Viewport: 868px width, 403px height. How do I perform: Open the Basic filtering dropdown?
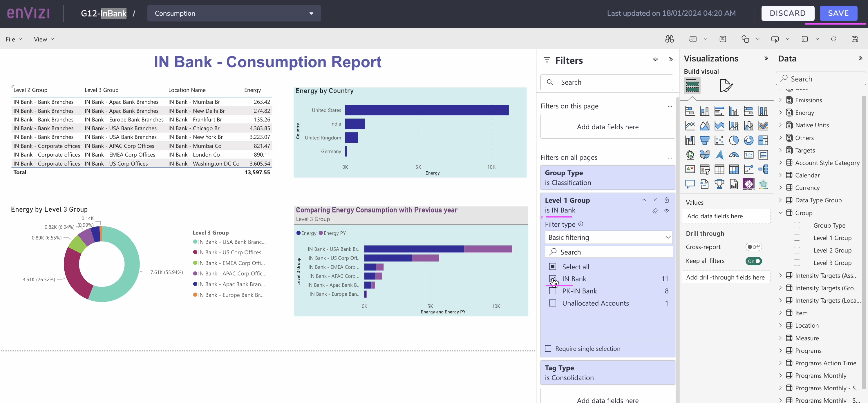tap(608, 237)
